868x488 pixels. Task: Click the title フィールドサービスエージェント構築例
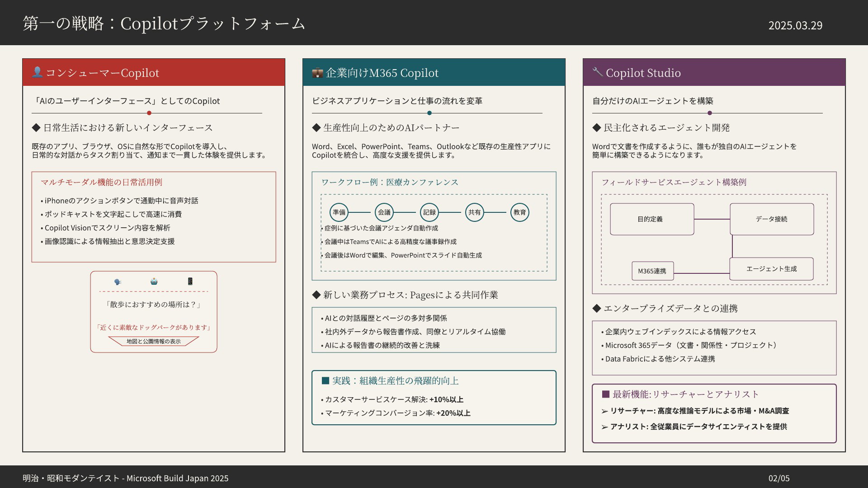coord(674,182)
